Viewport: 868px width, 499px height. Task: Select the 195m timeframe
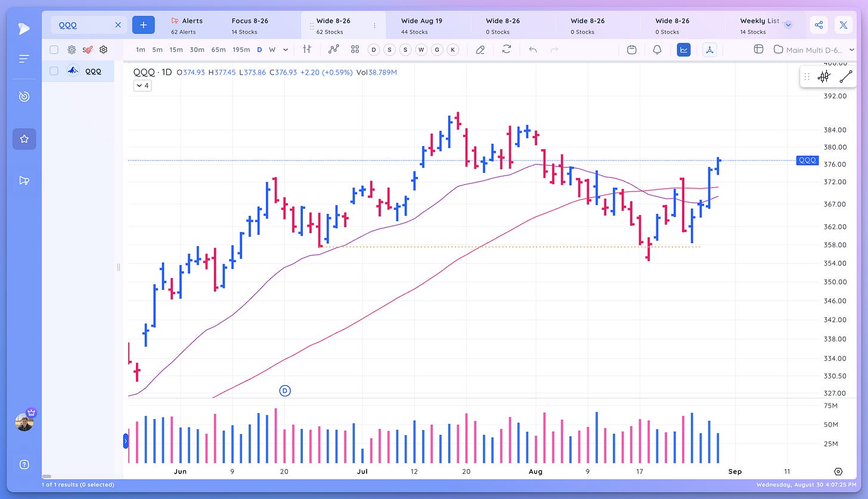pyautogui.click(x=241, y=49)
